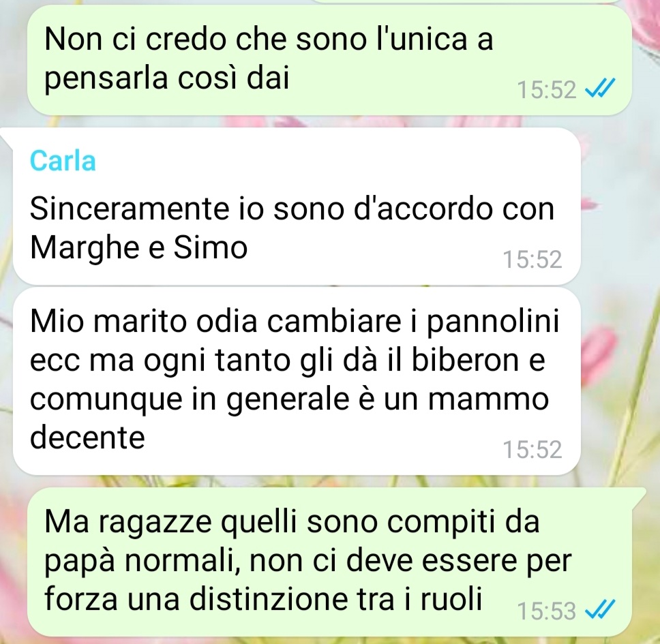This screenshot has height=644, width=660.
Task: Tap the 15:52 timestamp on Carla's first message
Action: [x=532, y=259]
